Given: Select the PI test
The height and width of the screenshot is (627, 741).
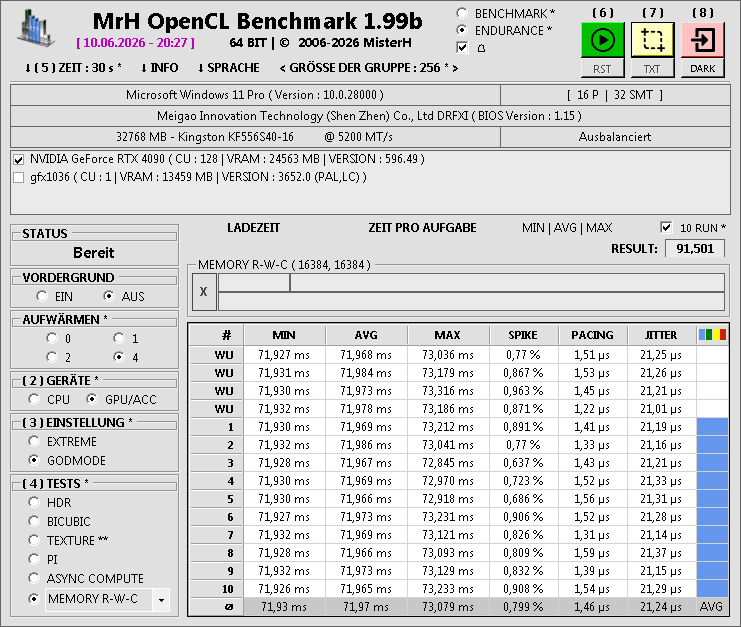Looking at the screenshot, I should [x=34, y=559].
